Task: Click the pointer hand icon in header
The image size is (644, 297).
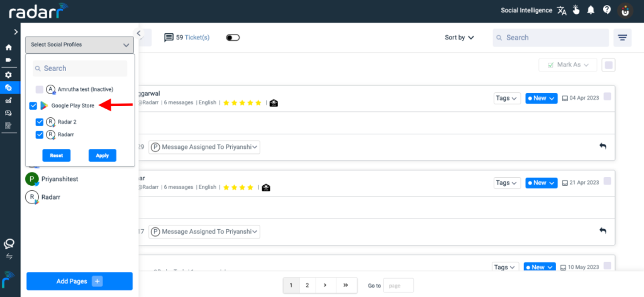Action: pos(576,10)
